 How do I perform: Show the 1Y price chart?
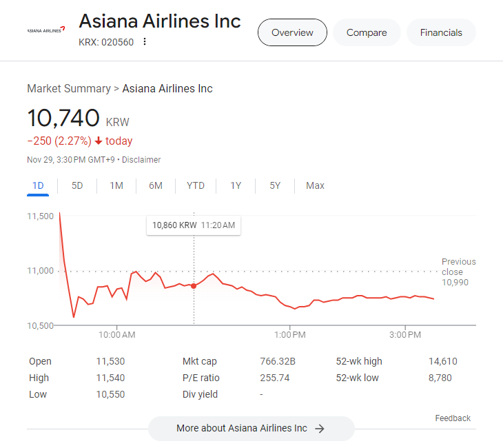pos(236,185)
